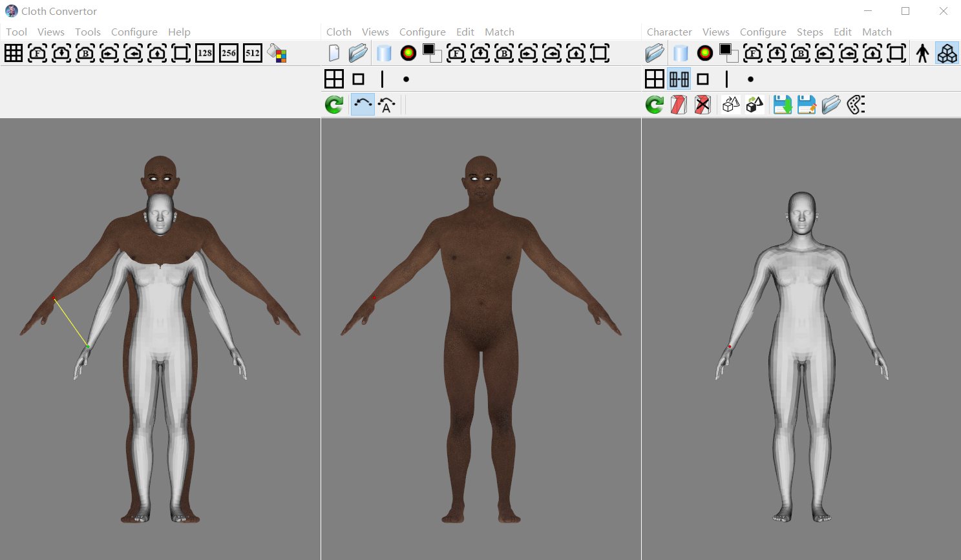Toggle Character panel linked grids button
The width and height of the screenshot is (961, 560).
tap(679, 79)
